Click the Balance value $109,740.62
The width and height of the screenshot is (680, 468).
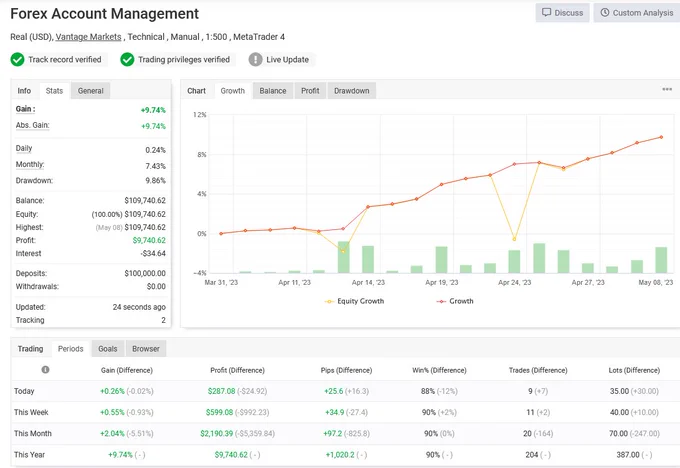(x=145, y=200)
